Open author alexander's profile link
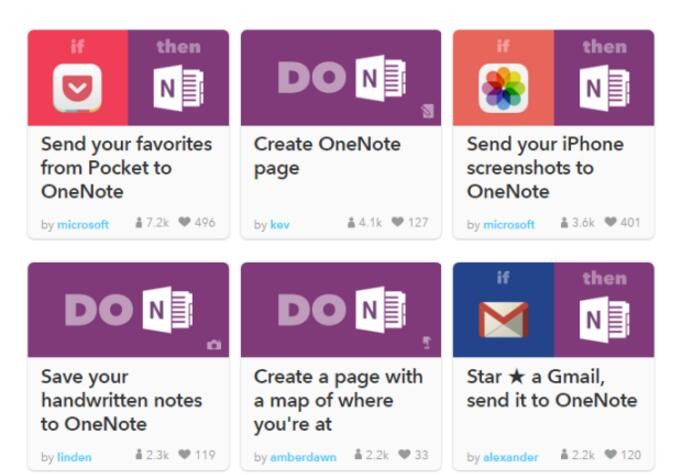Image resolution: width=686 pixels, height=475 pixels. pos(511,457)
